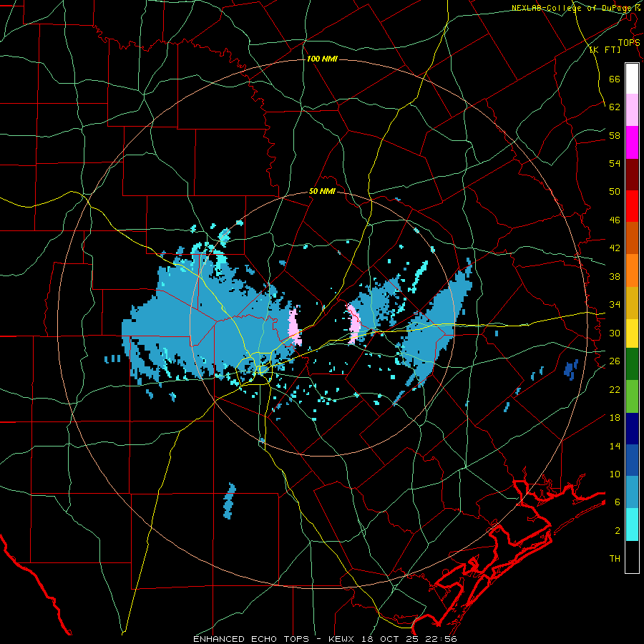Click the eastern pink high-top echo cell
This screenshot has height=644, width=644.
coord(353,323)
